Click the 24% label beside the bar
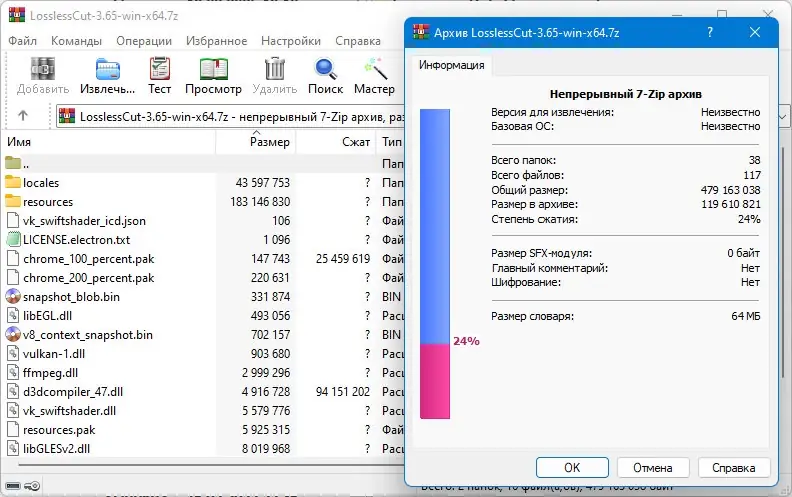The height and width of the screenshot is (497, 792). 466,341
